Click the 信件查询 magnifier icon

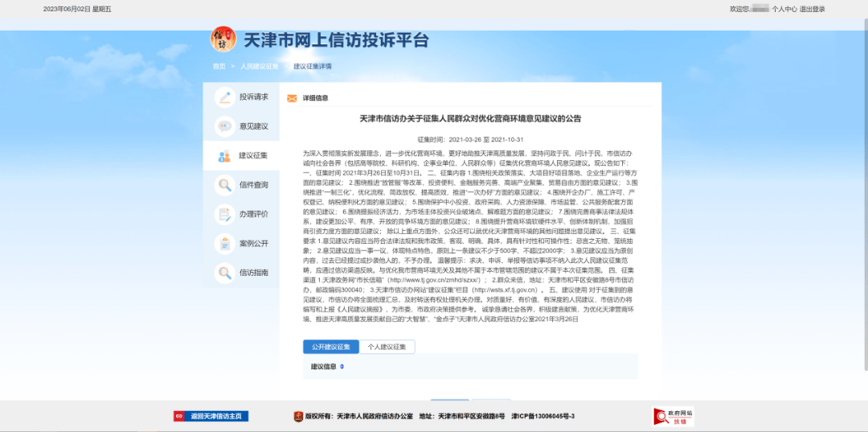coord(224,185)
